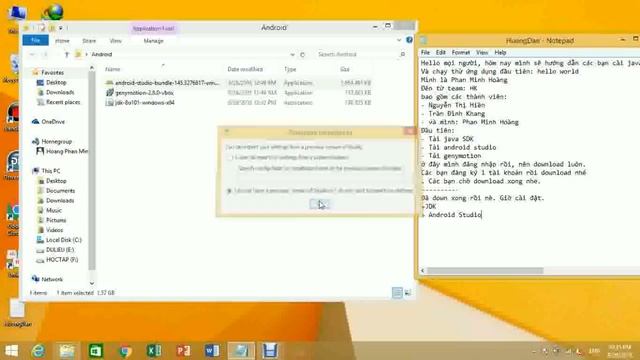Sort files by Type column header

point(290,69)
